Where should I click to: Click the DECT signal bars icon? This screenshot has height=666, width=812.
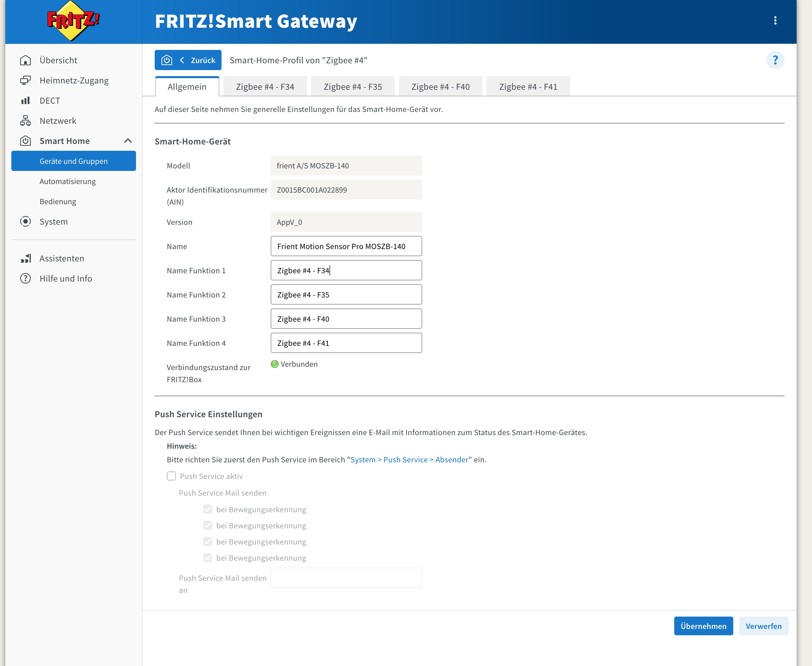(25, 101)
